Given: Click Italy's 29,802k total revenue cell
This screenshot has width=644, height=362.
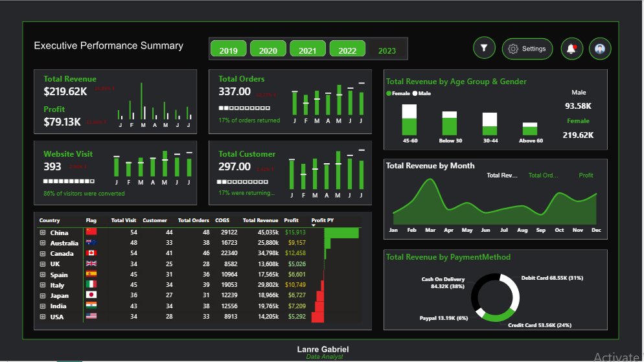Looking at the screenshot, I should pos(268,284).
